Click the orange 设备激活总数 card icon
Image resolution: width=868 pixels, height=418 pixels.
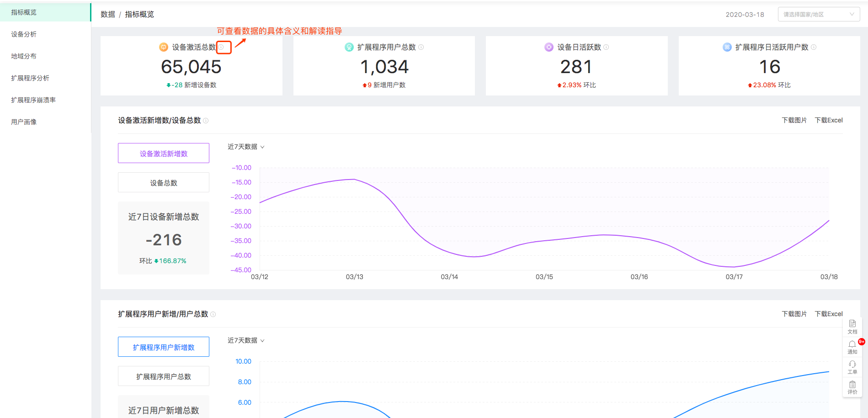(164, 47)
